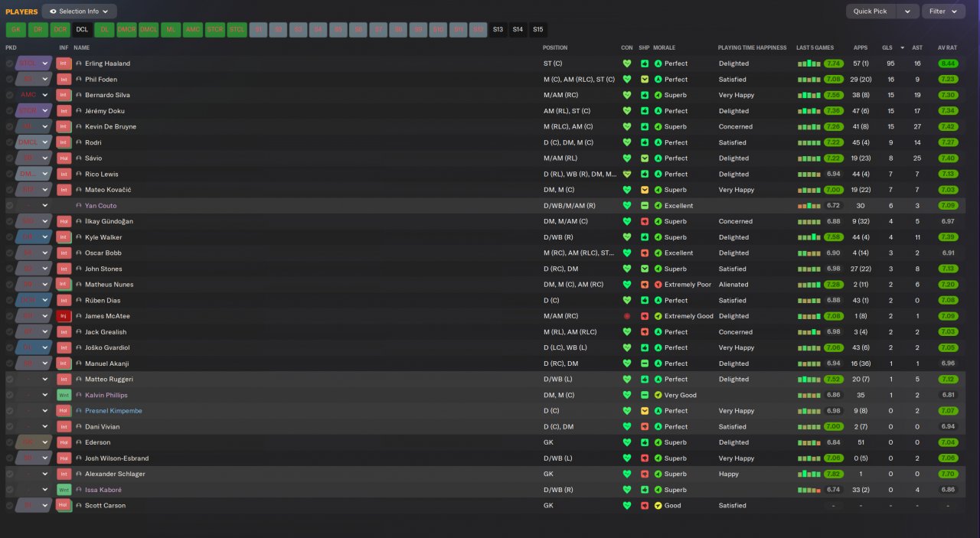Image resolution: width=980 pixels, height=538 pixels.
Task: Click Kalvin Phillips' Wnt status badge
Action: pos(64,395)
